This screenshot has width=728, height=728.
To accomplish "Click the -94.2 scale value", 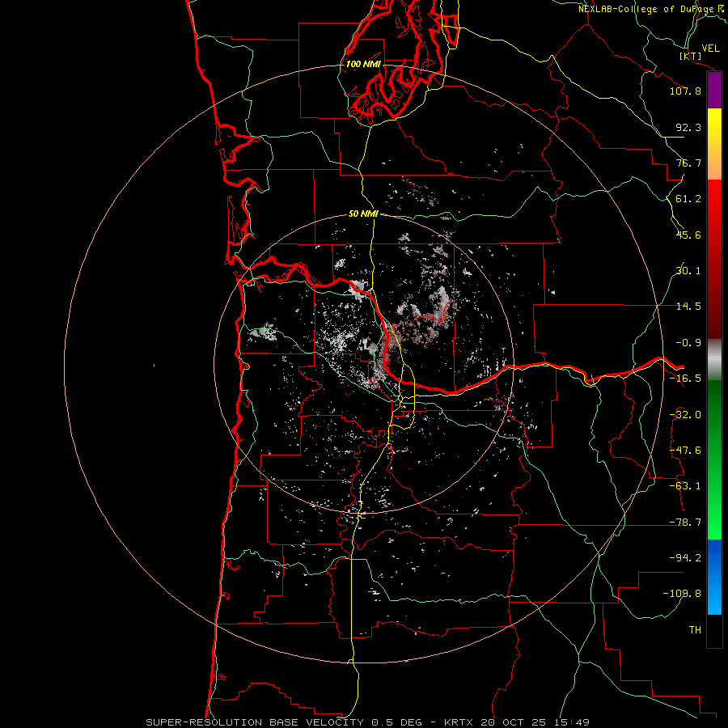I will pyautogui.click(x=685, y=557).
